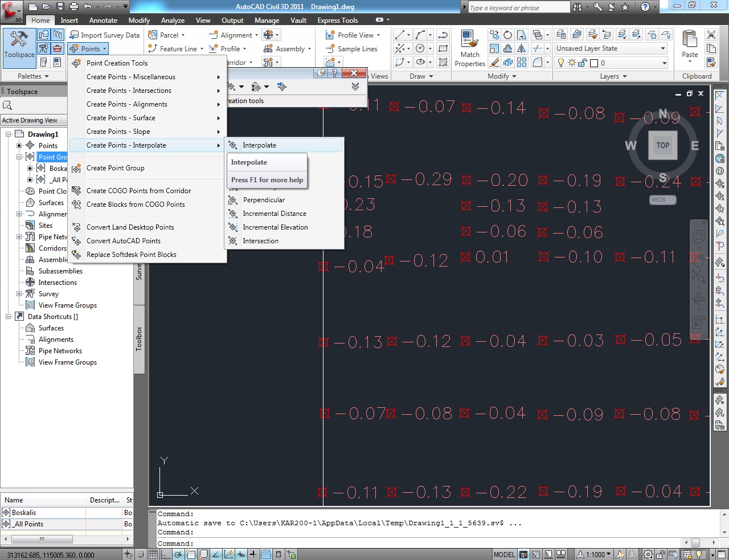Select the Hatch tool in Draw panel
The width and height of the screenshot is (729, 560).
(x=443, y=62)
